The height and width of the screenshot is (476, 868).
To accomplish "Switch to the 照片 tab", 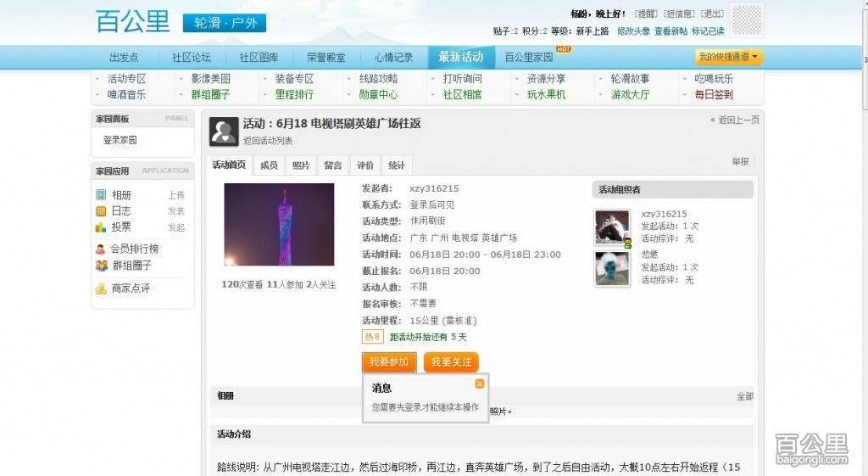I will 301,165.
